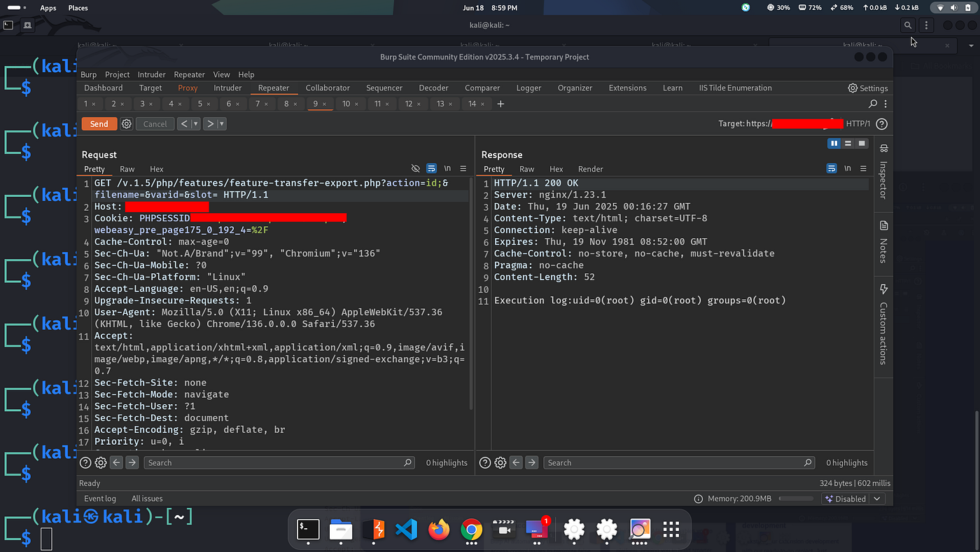The width and height of the screenshot is (980, 552).
Task: Open Request panel hamburger menu
Action: [x=463, y=169]
